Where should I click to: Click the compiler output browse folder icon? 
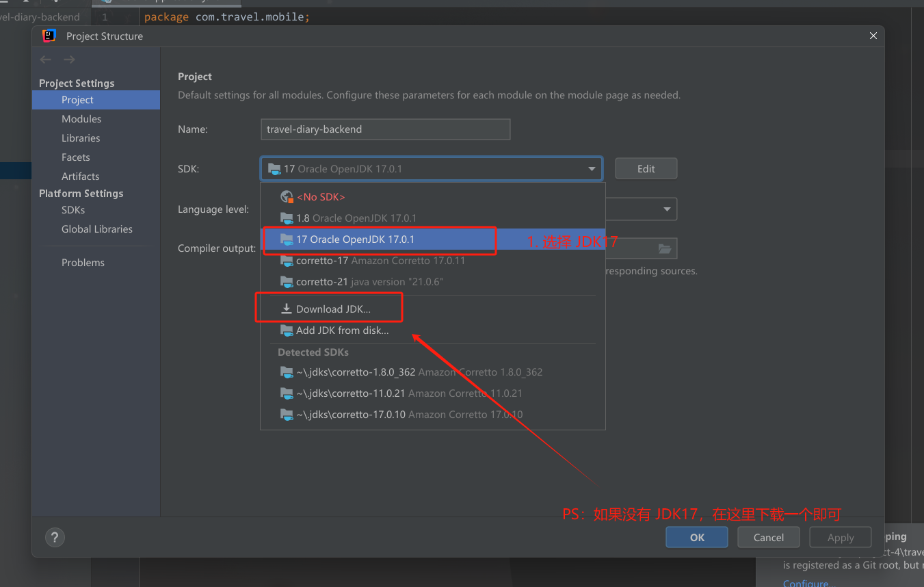(665, 249)
